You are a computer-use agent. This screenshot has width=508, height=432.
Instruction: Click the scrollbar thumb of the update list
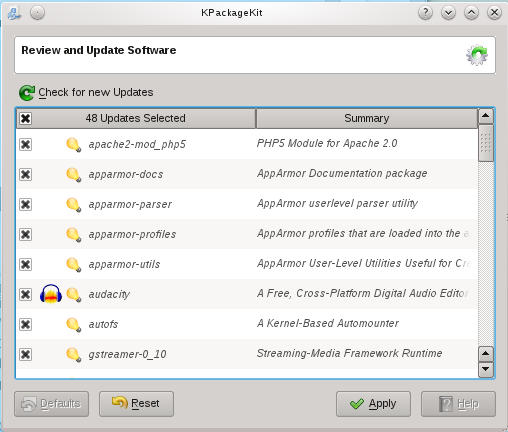(x=486, y=143)
